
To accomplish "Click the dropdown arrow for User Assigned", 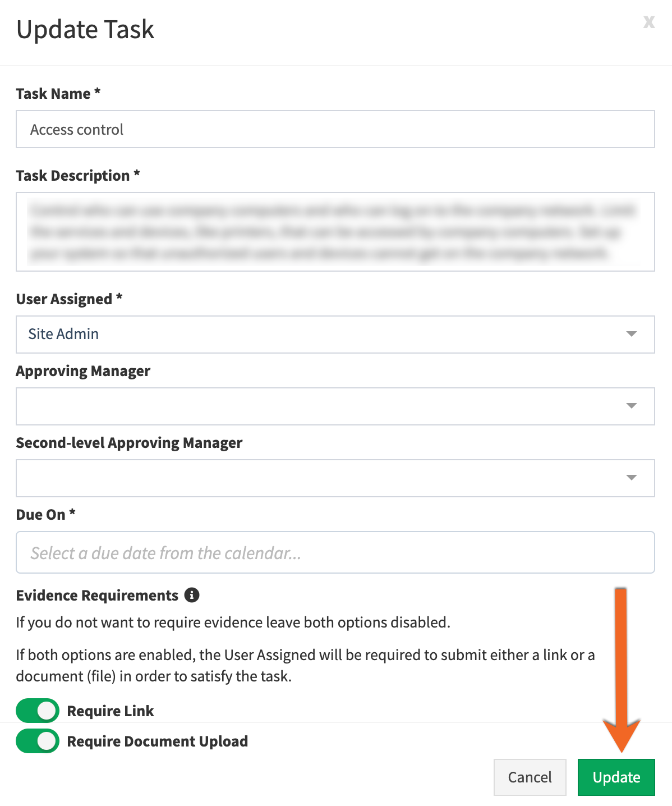I will pyautogui.click(x=632, y=335).
